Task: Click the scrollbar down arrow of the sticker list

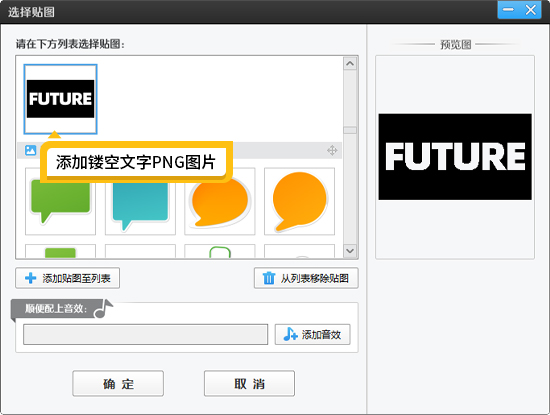Action: pos(350,251)
